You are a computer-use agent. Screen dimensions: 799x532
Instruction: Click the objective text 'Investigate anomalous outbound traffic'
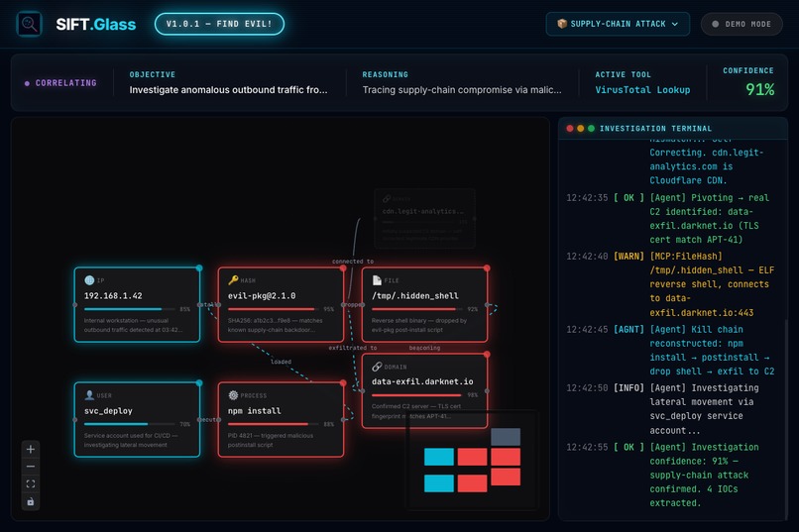pyautogui.click(x=228, y=89)
